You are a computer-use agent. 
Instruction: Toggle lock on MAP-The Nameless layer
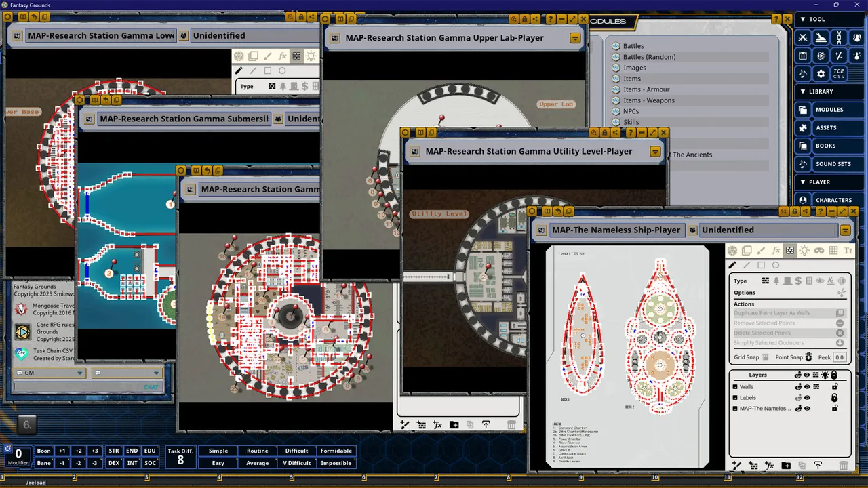click(x=835, y=409)
